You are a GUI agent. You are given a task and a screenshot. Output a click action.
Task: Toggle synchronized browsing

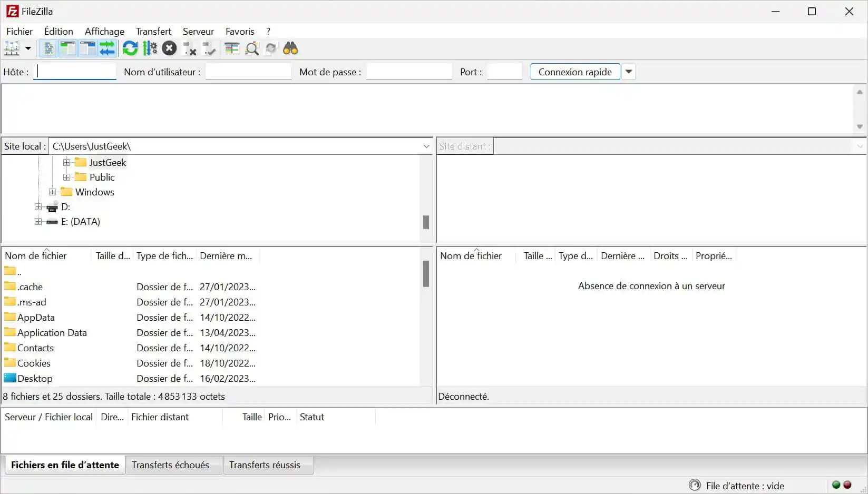[271, 49]
